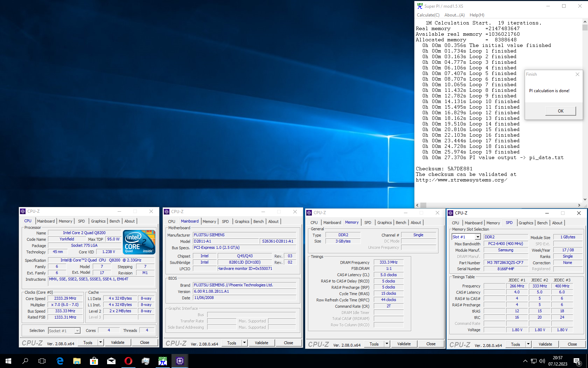This screenshot has width=588, height=368.
Task: Click the Super PI title bar icon
Action: (420, 6)
